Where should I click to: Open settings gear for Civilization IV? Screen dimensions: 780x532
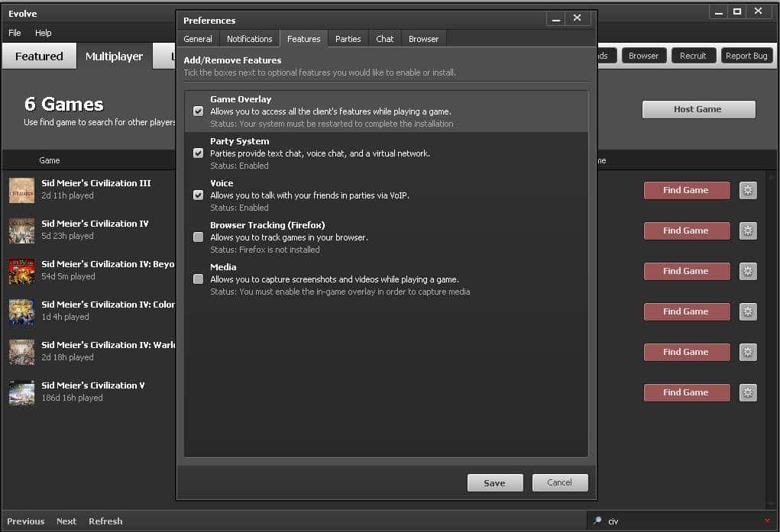point(748,231)
